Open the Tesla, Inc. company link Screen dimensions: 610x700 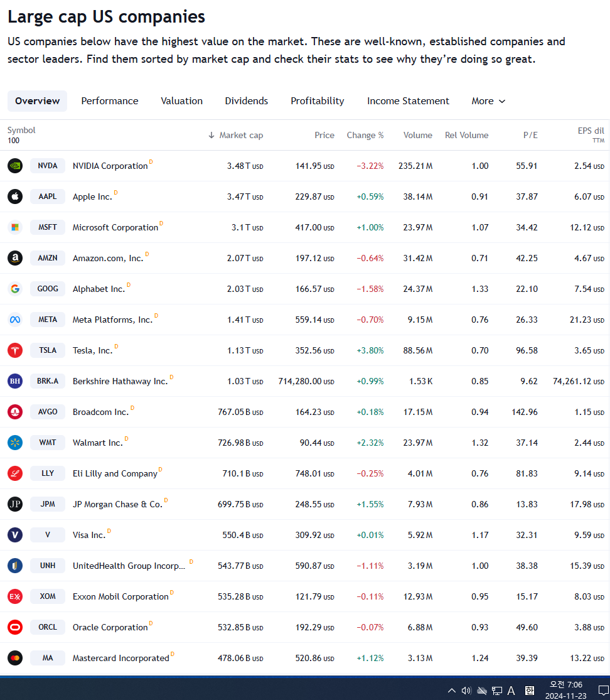pos(93,351)
